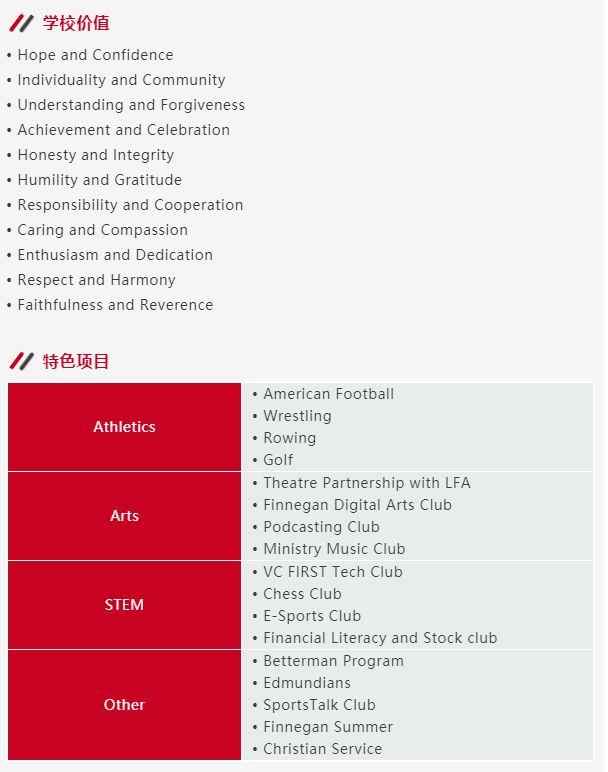Screen dimensions: 608x772
Task: Click the red slash icon beside 学校价值
Action: (x=21, y=23)
